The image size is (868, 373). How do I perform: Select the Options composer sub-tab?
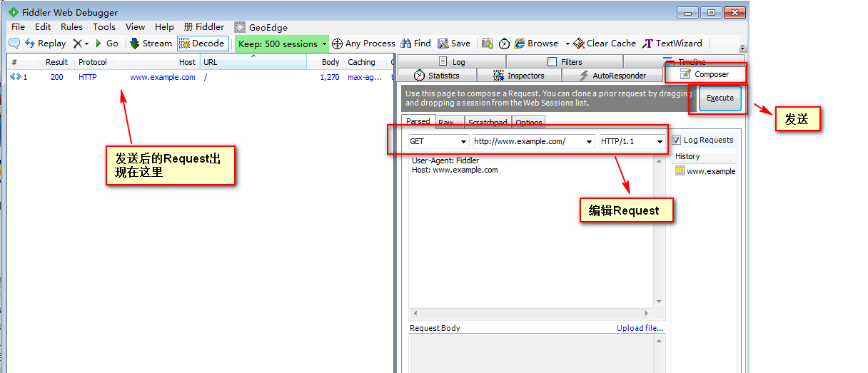(x=528, y=123)
